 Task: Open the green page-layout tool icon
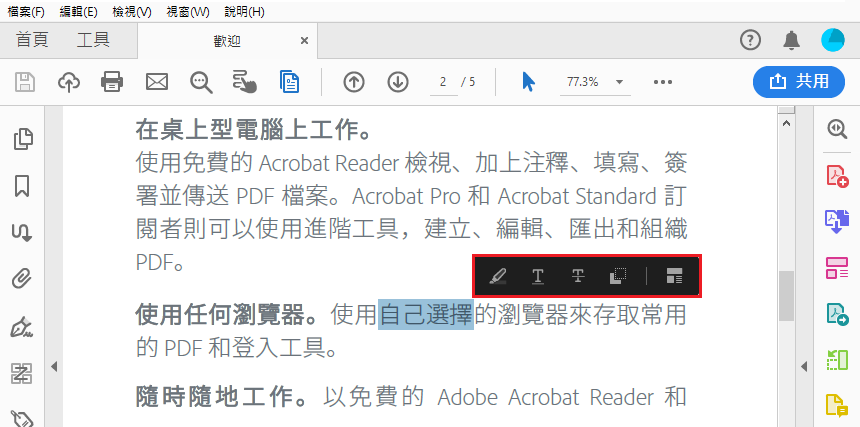(x=837, y=360)
